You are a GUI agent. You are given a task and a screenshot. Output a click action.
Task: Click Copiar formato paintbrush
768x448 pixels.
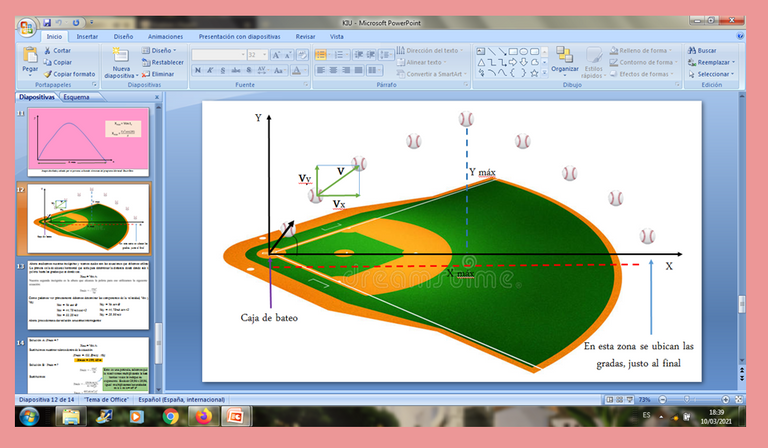[47, 74]
